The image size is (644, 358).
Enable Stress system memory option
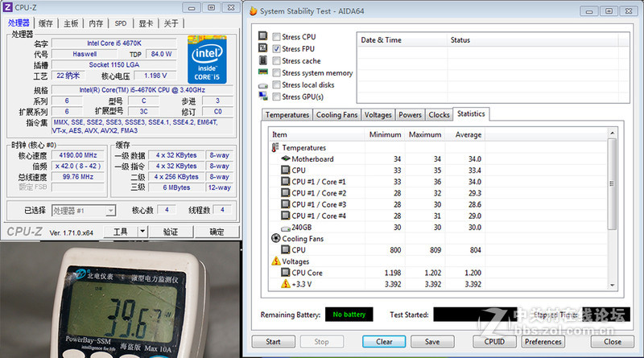(277, 73)
